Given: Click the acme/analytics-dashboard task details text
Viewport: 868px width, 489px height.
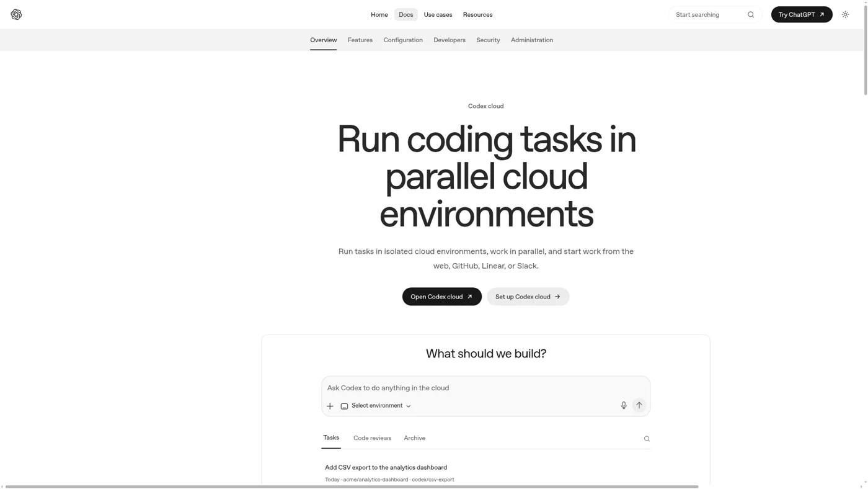Looking at the screenshot, I should click(x=389, y=480).
